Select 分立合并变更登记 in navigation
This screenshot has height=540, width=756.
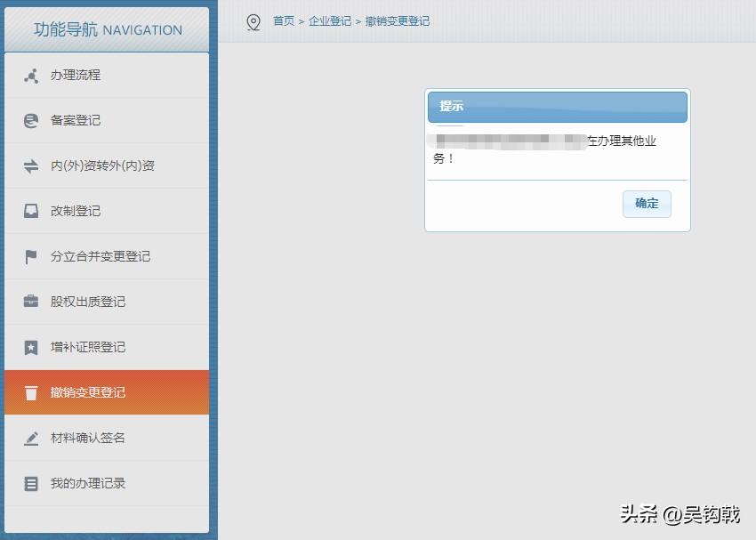click(107, 256)
